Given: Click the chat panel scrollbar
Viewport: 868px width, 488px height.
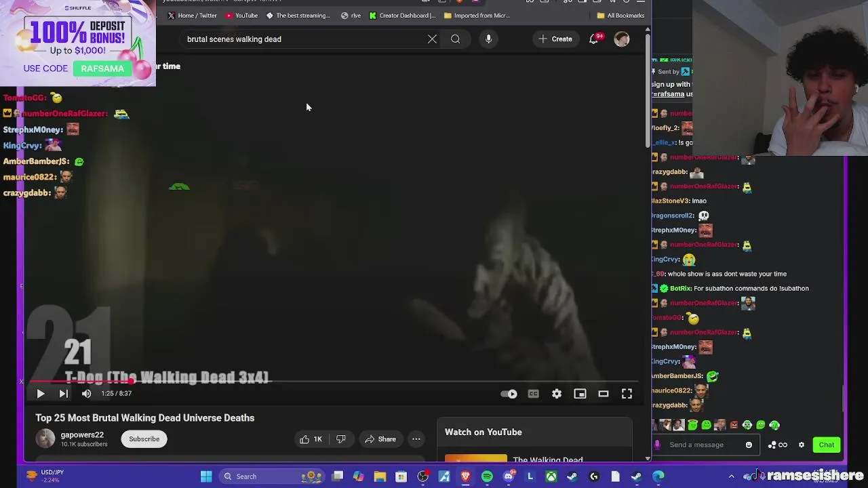Looking at the screenshot, I should [x=844, y=399].
